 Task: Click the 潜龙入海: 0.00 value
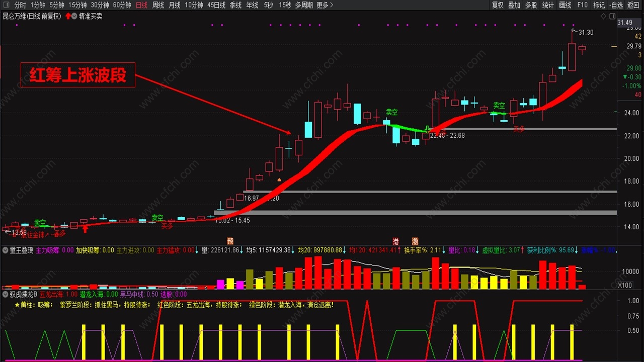pos(99,294)
